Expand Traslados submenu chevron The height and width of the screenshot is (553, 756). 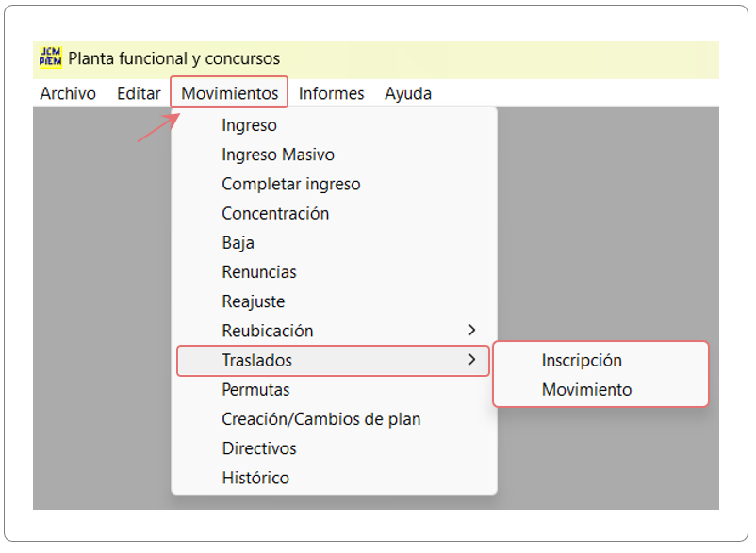point(472,359)
